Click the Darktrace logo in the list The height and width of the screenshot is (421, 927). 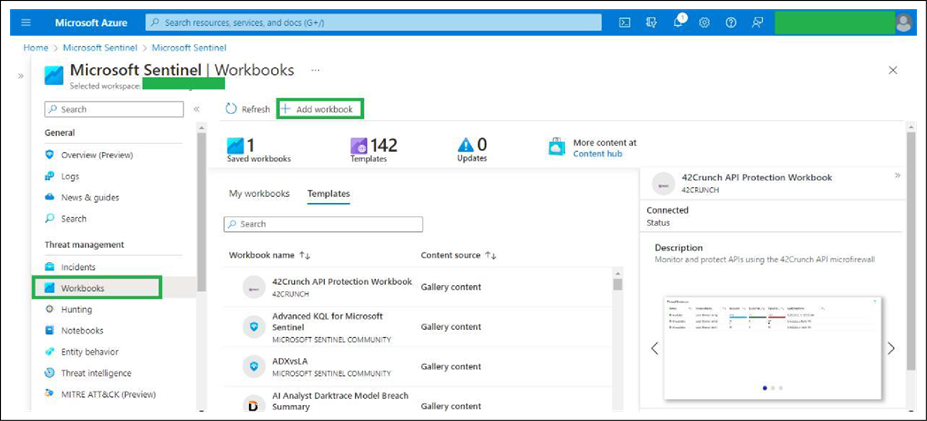[254, 404]
